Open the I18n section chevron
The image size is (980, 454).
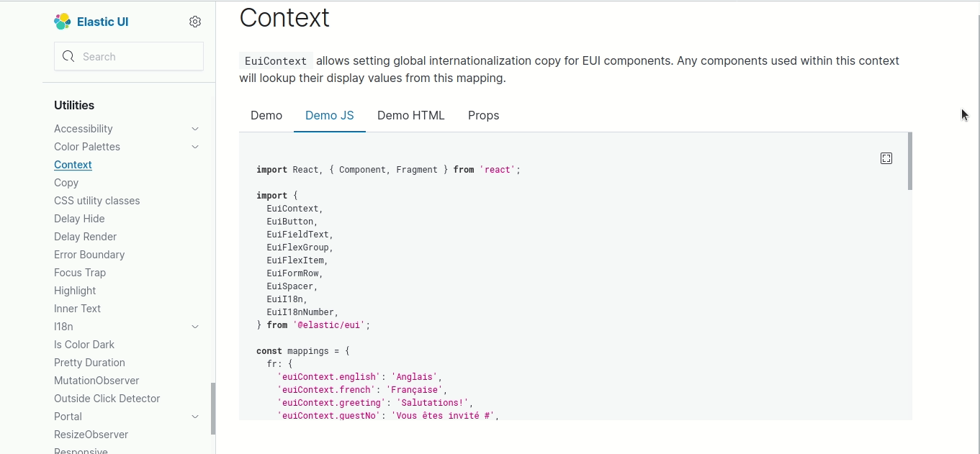(195, 326)
